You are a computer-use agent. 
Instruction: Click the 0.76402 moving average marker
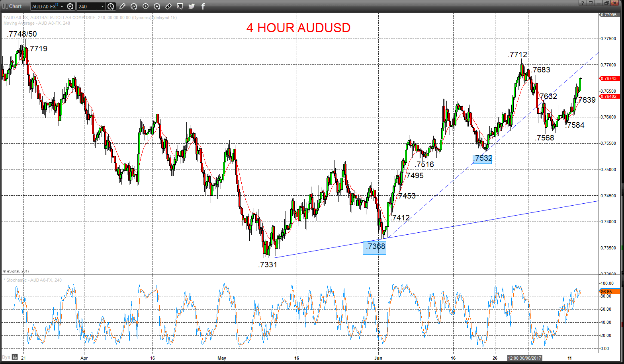[609, 96]
